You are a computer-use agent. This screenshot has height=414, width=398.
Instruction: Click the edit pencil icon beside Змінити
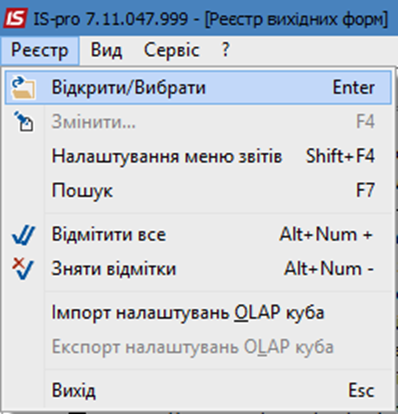tap(23, 122)
